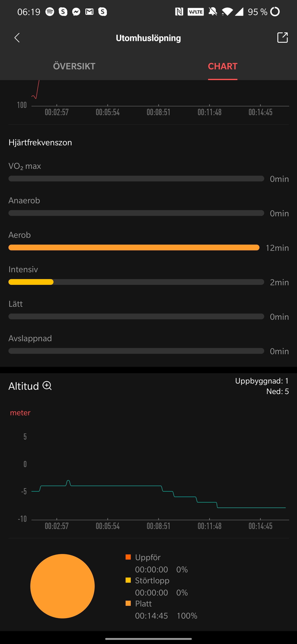Tap the VO₂ max zone bar
The height and width of the screenshot is (644, 297).
[136, 179]
